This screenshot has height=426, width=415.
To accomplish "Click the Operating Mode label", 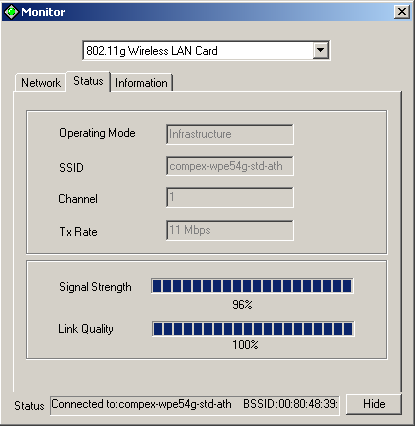I will tap(97, 133).
